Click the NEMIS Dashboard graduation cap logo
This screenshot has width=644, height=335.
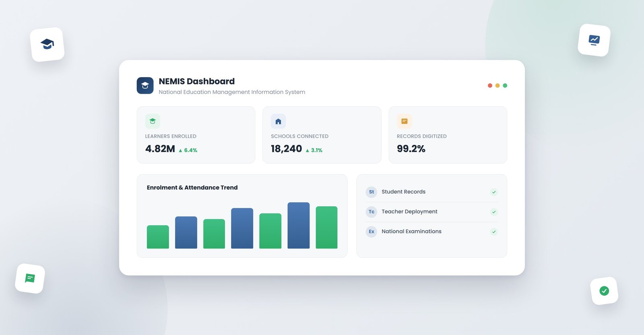pyautogui.click(x=145, y=86)
